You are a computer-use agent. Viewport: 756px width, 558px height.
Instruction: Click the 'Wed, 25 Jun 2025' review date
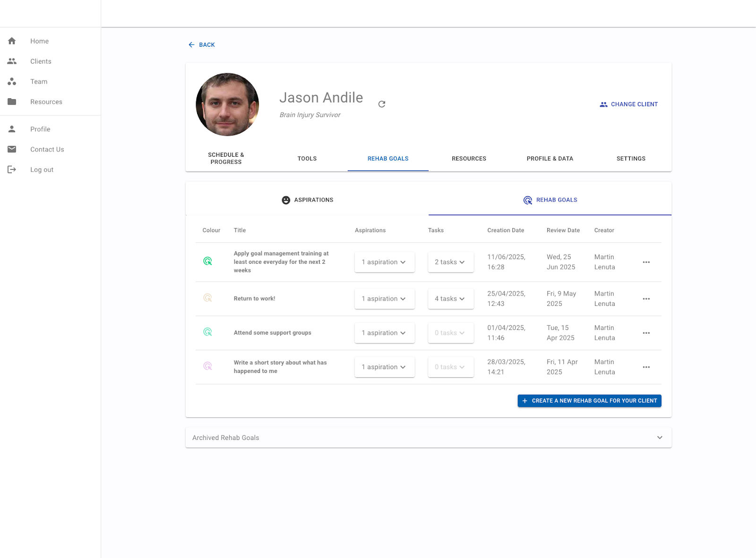[561, 262]
